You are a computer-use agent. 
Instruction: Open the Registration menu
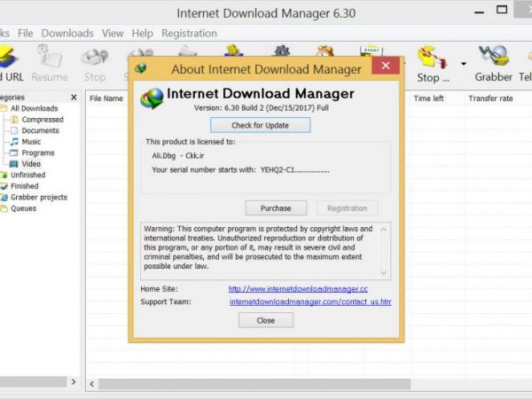coord(189,34)
